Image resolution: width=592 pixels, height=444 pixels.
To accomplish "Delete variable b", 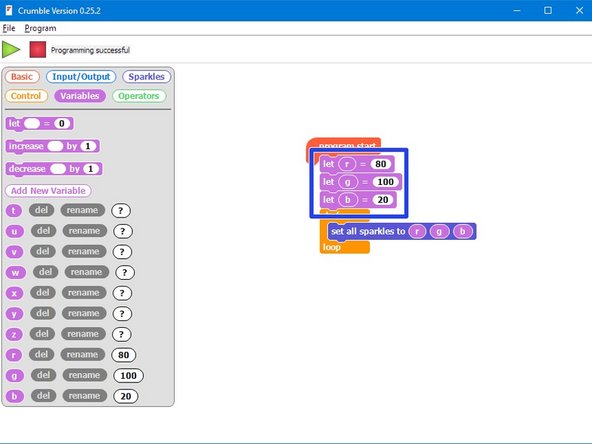I will coord(43,396).
